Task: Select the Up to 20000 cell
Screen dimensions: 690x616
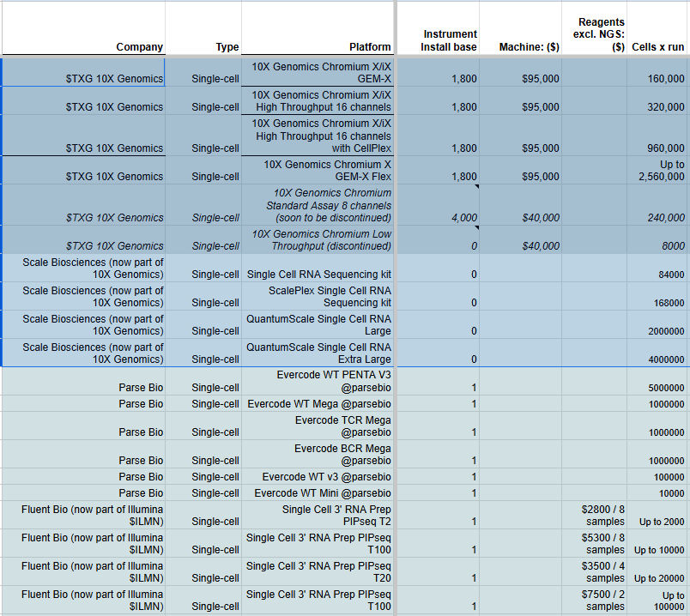Action: pyautogui.click(x=657, y=571)
